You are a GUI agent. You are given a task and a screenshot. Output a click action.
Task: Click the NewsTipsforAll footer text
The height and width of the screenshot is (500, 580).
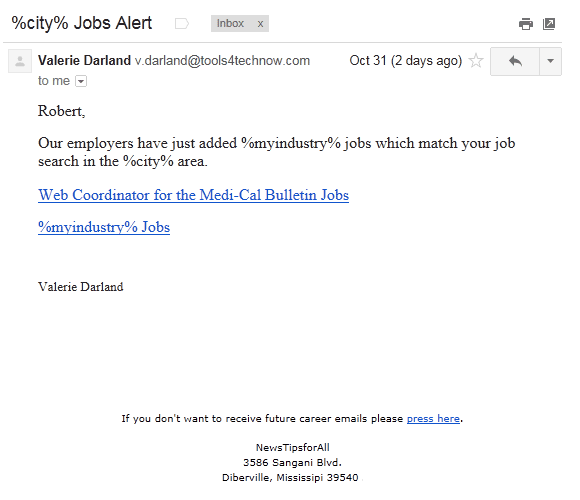[293, 447]
